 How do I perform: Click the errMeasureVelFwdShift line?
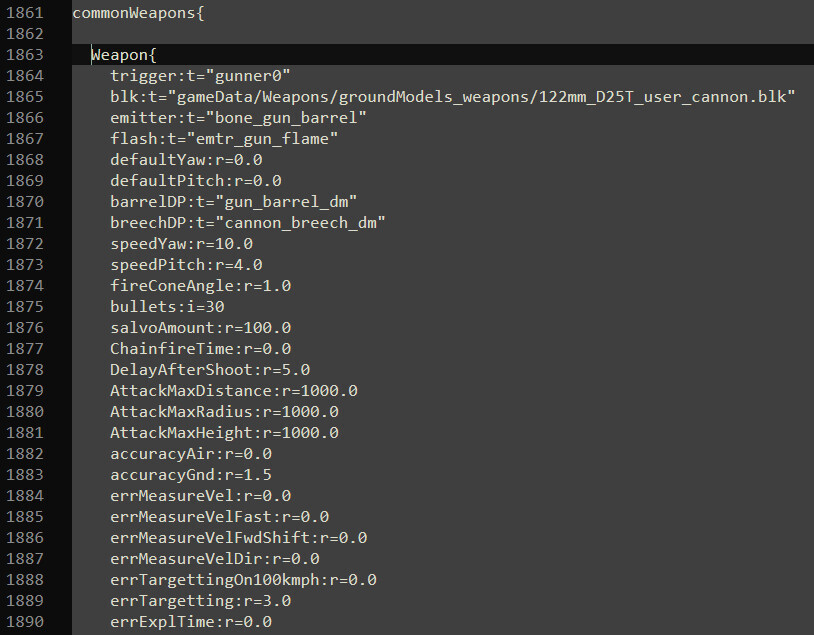coord(238,537)
